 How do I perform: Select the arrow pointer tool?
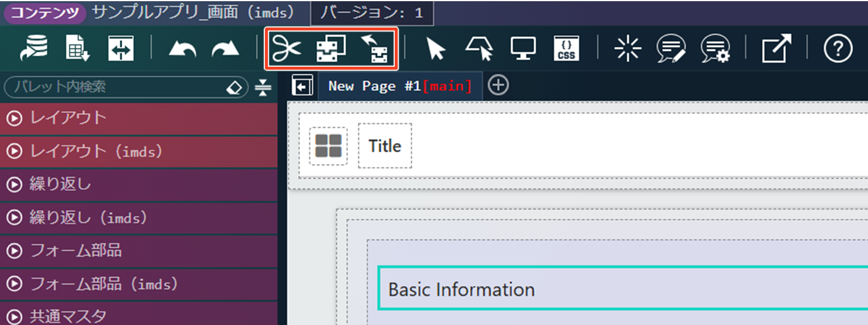click(x=436, y=49)
